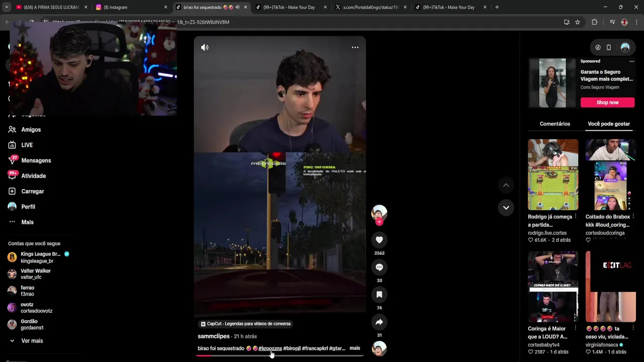Follow the creator with the red plus badge
The height and width of the screenshot is (362, 644).
(x=379, y=222)
